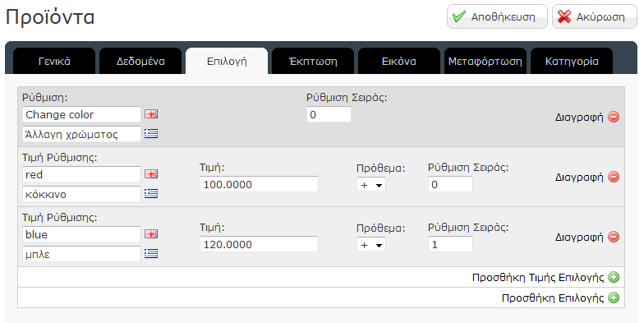
Task: Click the Τιμή field showing 100.0000
Action: 260,184
